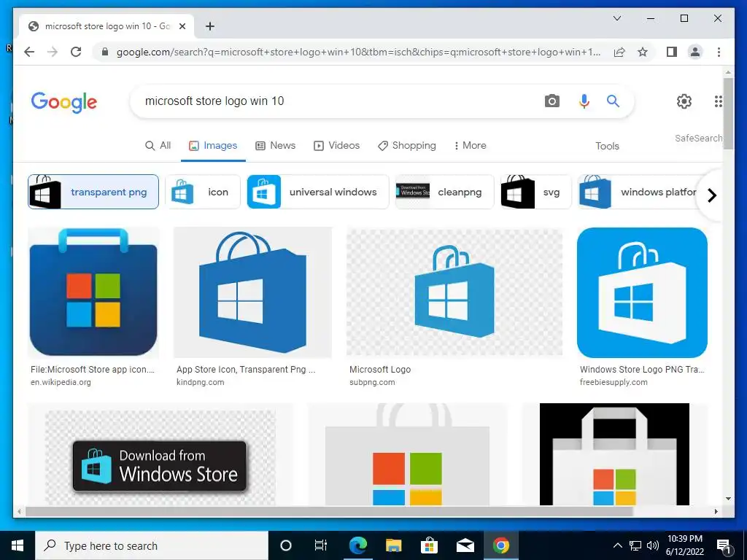This screenshot has height=560, width=747.
Task: Show hidden system tray icons
Action: coord(617,545)
